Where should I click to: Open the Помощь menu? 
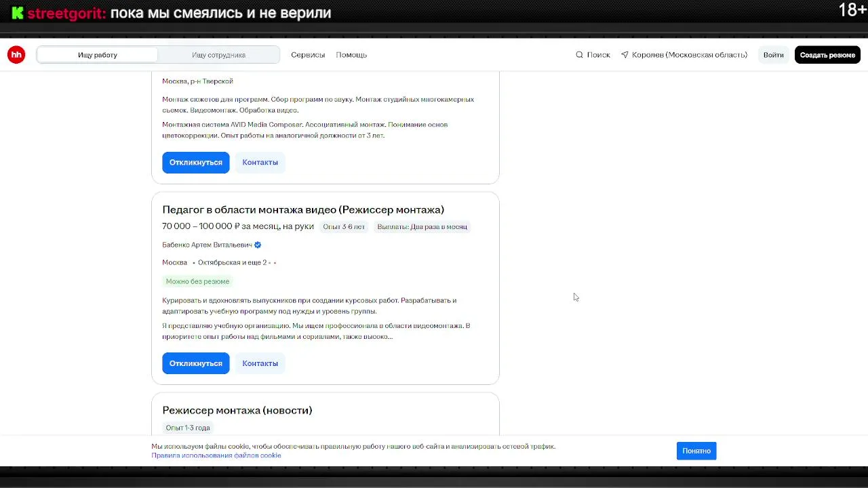coord(351,55)
